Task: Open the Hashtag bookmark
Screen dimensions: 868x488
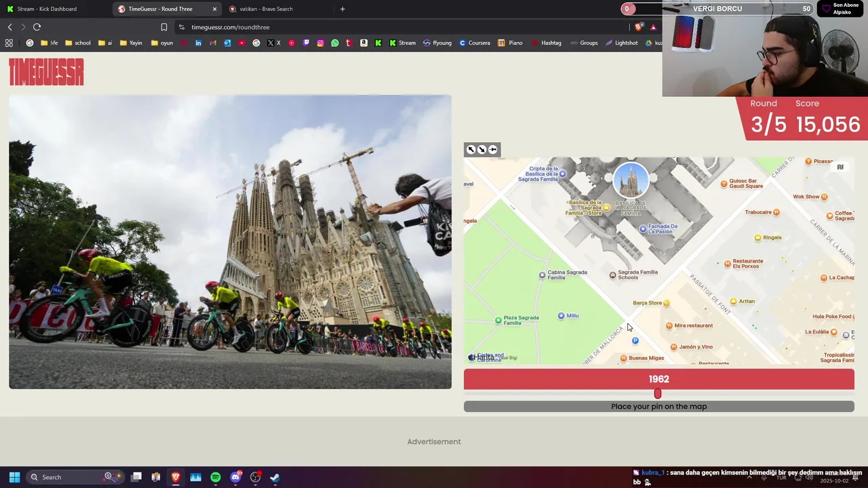Action: pyautogui.click(x=546, y=43)
